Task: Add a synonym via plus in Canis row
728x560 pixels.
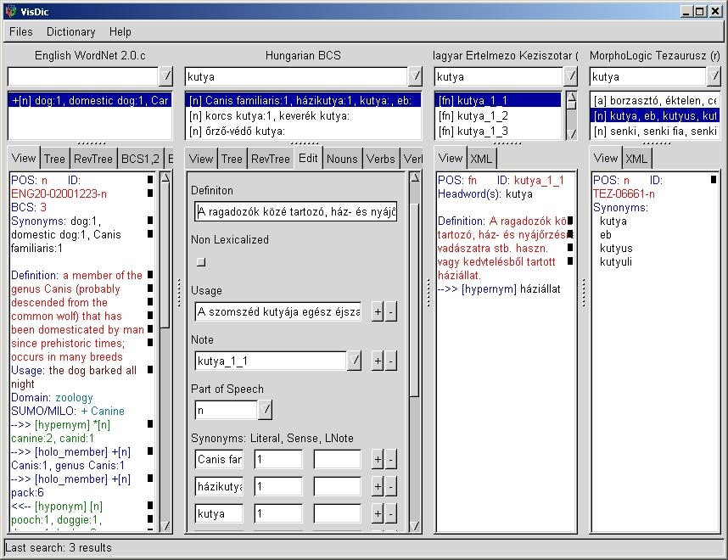Action: point(378,459)
